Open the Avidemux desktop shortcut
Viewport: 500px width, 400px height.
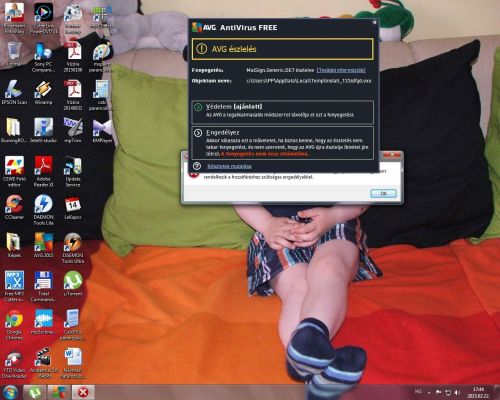pos(43,363)
